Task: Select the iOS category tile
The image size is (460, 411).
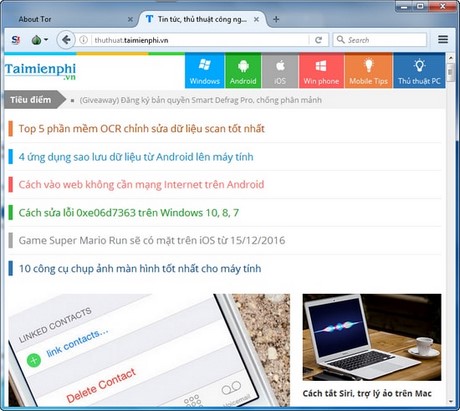Action: [280, 71]
